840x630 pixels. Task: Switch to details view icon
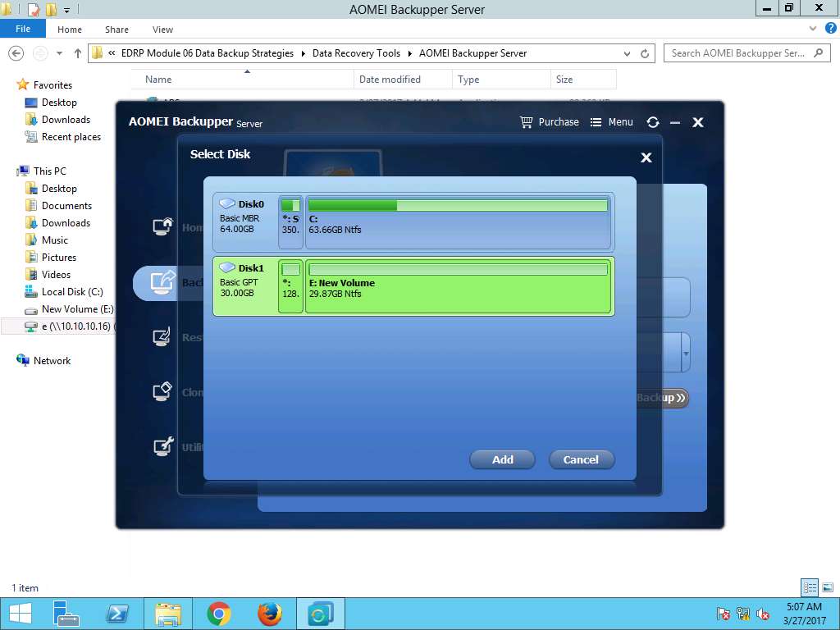810,587
